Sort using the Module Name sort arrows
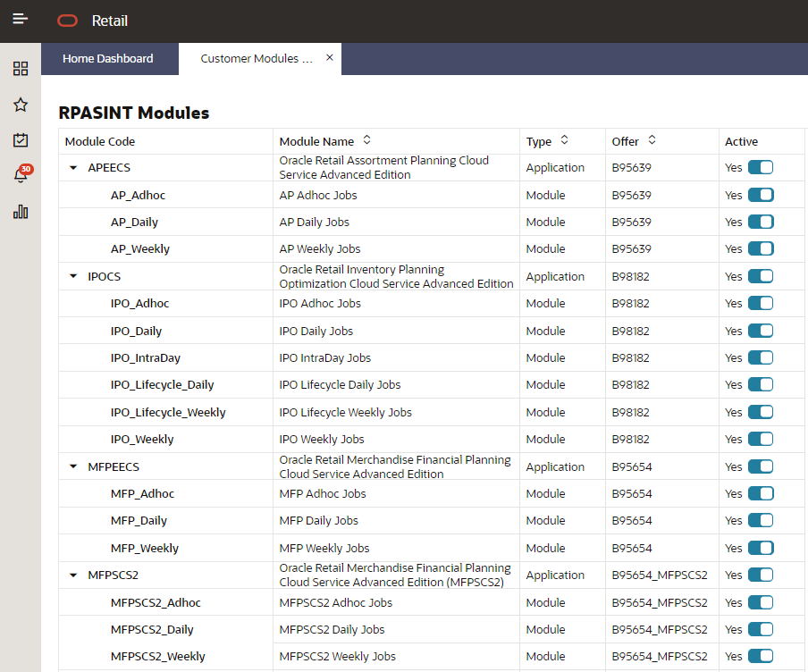The width and height of the screenshot is (808, 672). tap(366, 140)
